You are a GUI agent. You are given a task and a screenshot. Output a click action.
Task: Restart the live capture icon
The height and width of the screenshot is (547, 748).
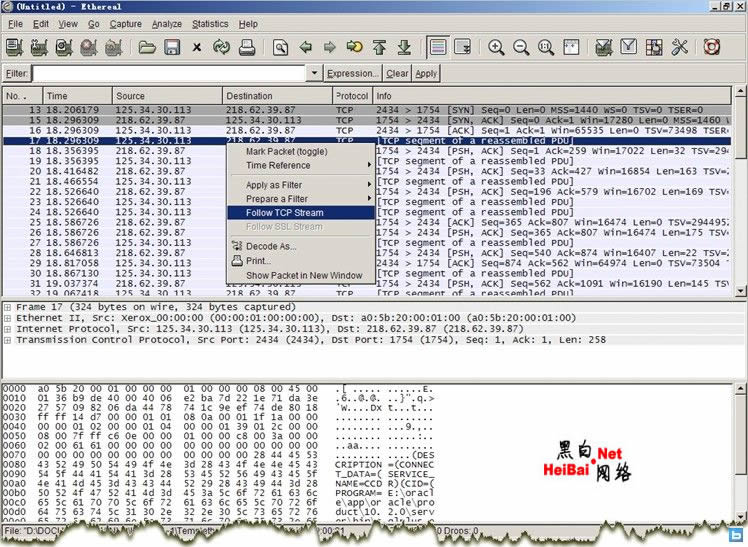click(114, 47)
